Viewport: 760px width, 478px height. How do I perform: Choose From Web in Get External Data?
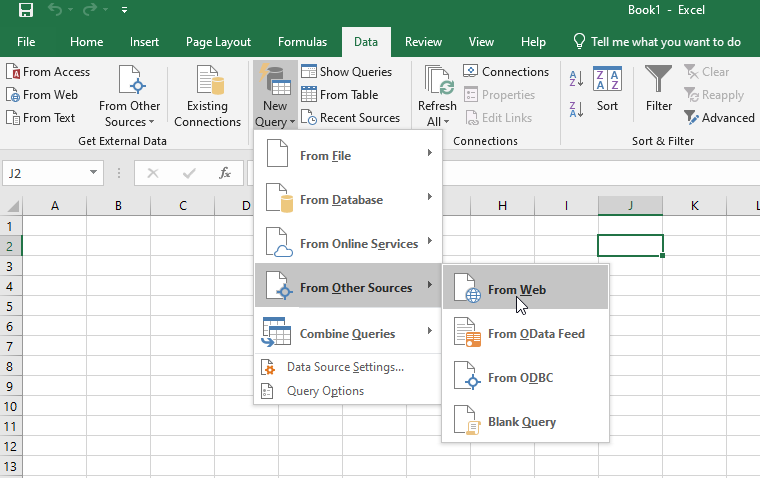42,95
